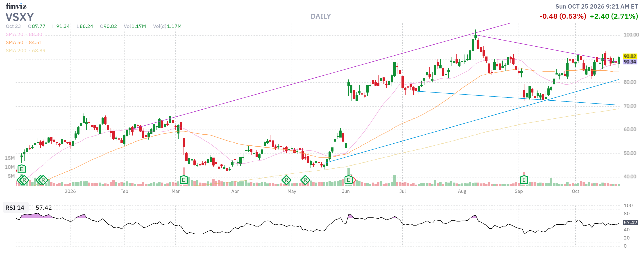Viewport: 644px width, 253px height.
Task: Click the green +2.40 (2.71%) change
Action: pos(614,16)
